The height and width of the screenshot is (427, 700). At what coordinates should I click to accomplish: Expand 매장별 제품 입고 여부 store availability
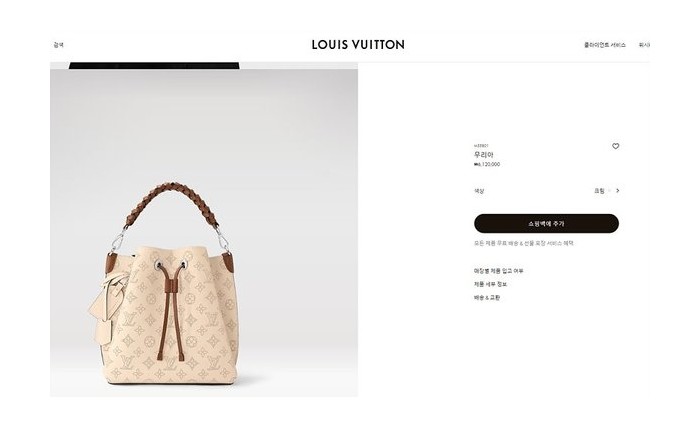498,271
